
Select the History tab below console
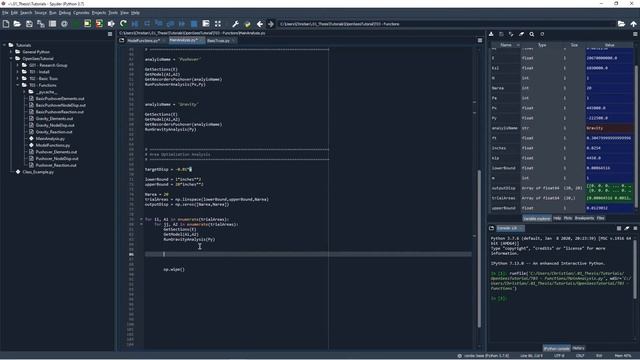click(x=578, y=348)
